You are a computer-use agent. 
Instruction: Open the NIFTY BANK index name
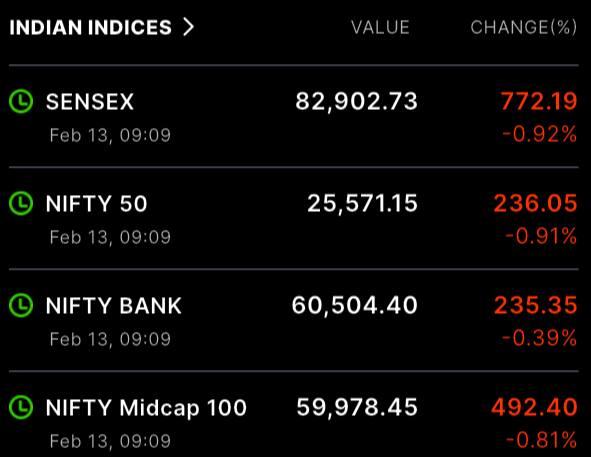114,305
